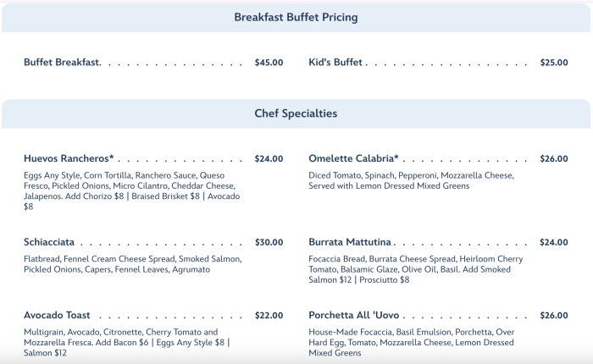Select the Avocado Toast item title
Viewport: 593px width, 364px height.
coord(57,316)
